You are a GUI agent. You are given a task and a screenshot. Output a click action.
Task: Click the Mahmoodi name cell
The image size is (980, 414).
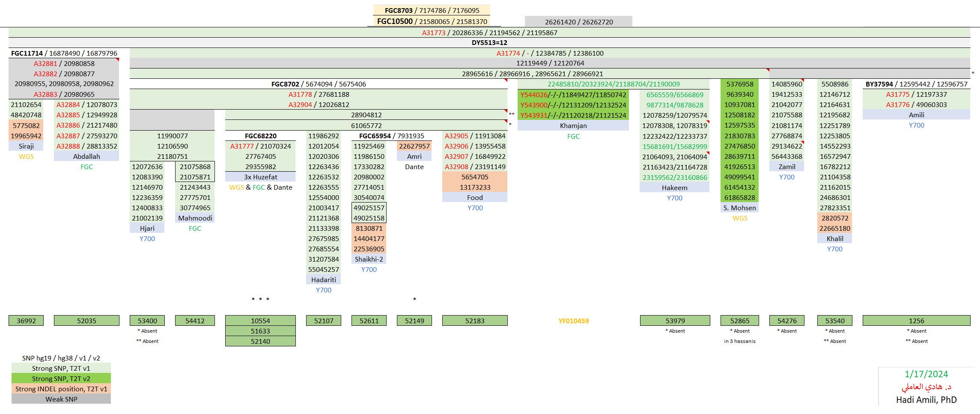coord(195,218)
